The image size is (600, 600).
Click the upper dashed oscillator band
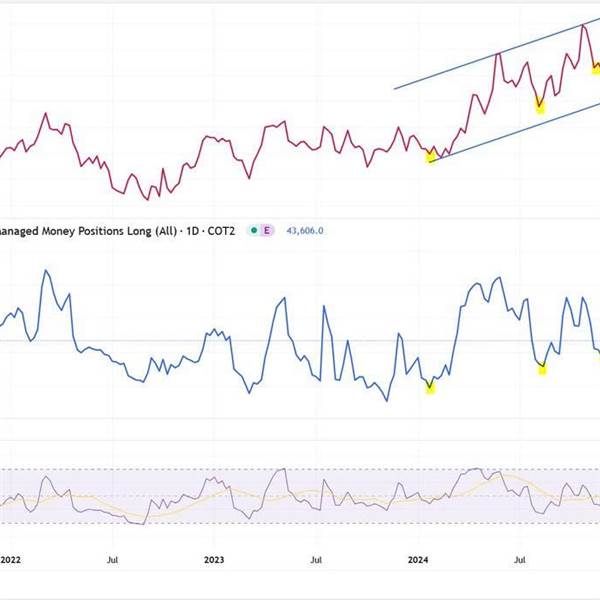[300, 469]
